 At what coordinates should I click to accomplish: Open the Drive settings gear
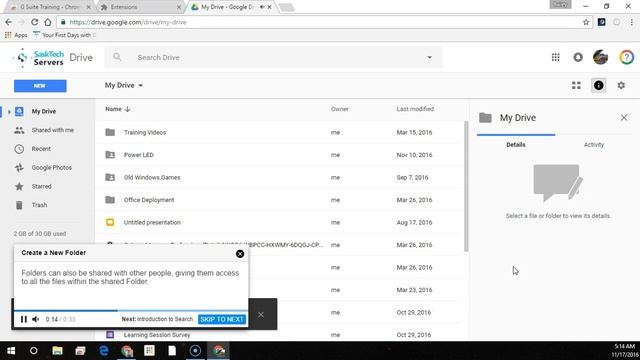pyautogui.click(x=621, y=85)
